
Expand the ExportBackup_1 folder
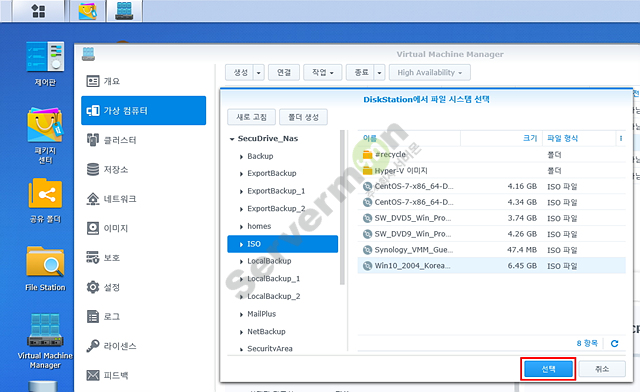(241, 192)
